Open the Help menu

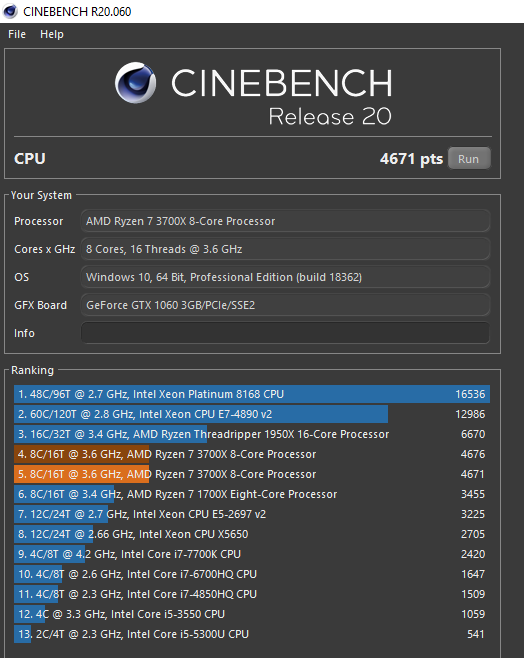[x=52, y=34]
